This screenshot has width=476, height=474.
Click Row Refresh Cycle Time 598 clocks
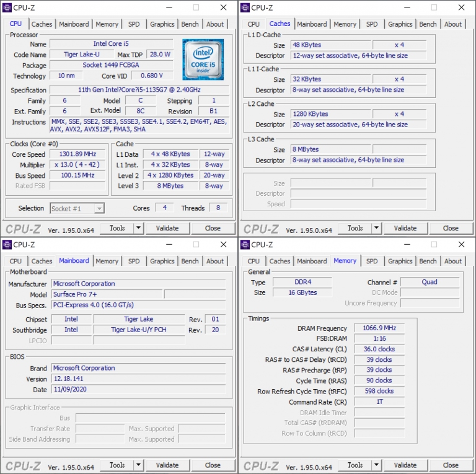tap(379, 391)
